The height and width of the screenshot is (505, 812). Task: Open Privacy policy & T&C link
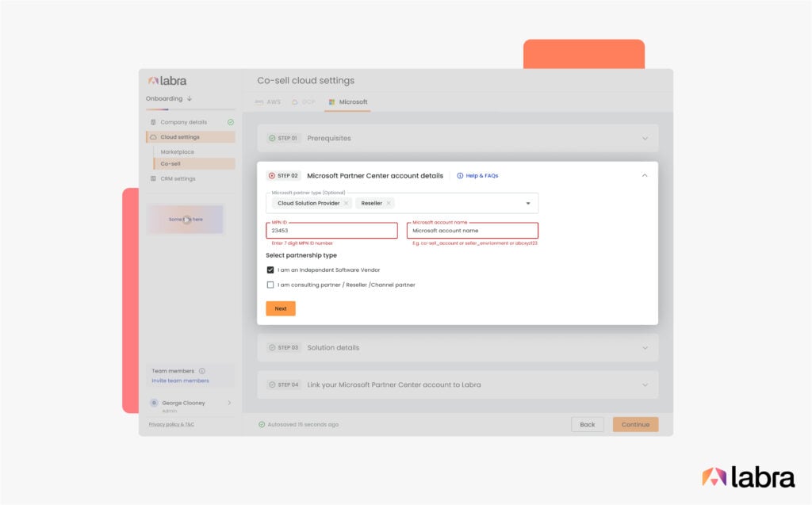(171, 424)
